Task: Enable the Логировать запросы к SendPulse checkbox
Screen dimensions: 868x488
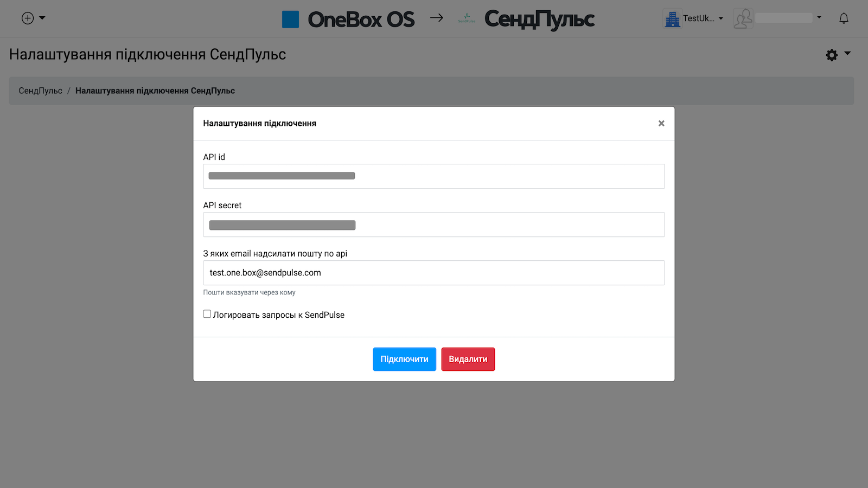Action: 207,313
